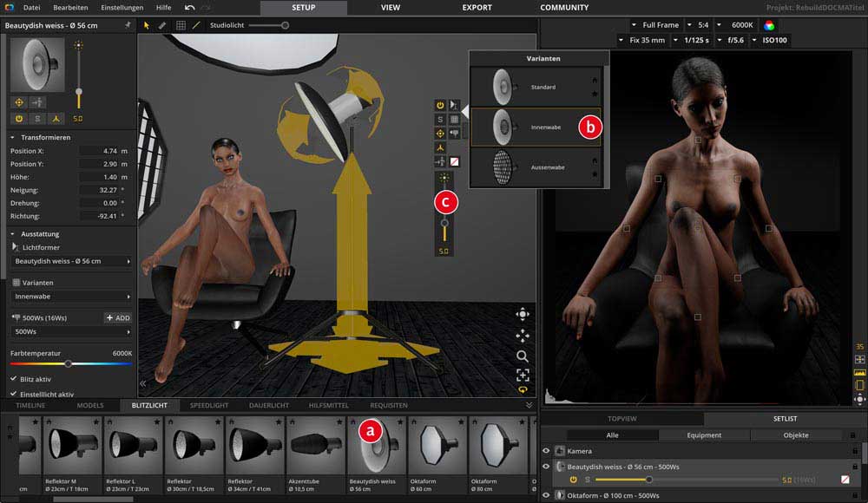Collapse the Transformieren section

[13, 137]
